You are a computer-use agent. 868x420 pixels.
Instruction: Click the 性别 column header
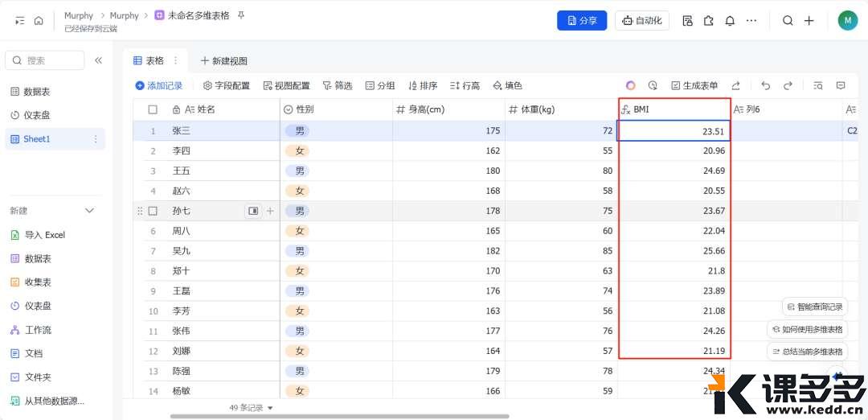click(x=336, y=109)
